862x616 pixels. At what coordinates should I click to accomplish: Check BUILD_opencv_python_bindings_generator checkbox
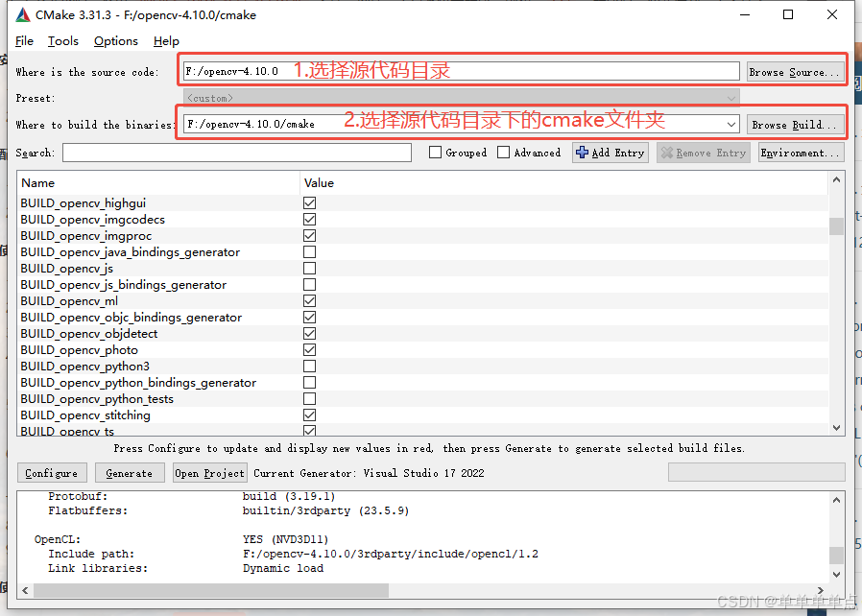coord(309,383)
